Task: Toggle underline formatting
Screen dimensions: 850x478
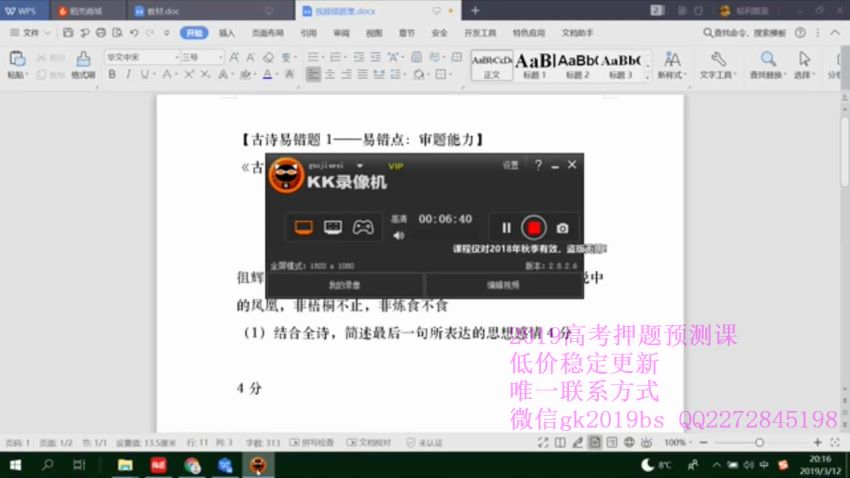Action: click(144, 74)
